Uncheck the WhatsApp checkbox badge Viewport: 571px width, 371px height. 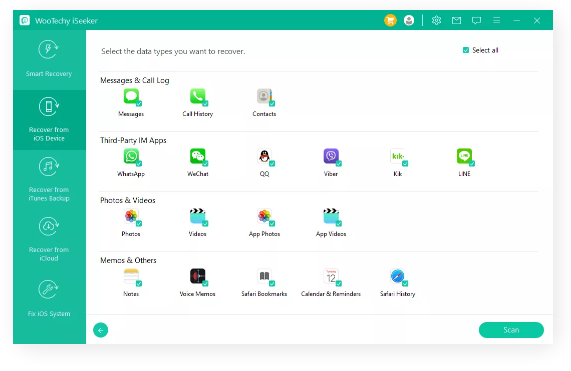(x=139, y=164)
